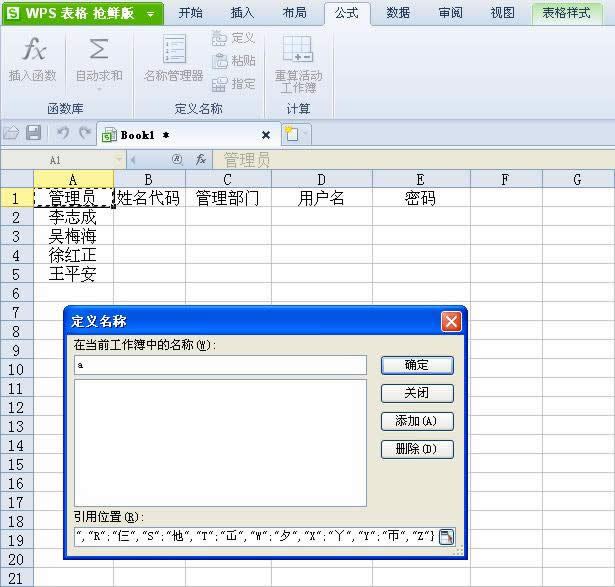Click the range selector icon in 引用位置
The width and height of the screenshot is (615, 587).
tap(446, 537)
